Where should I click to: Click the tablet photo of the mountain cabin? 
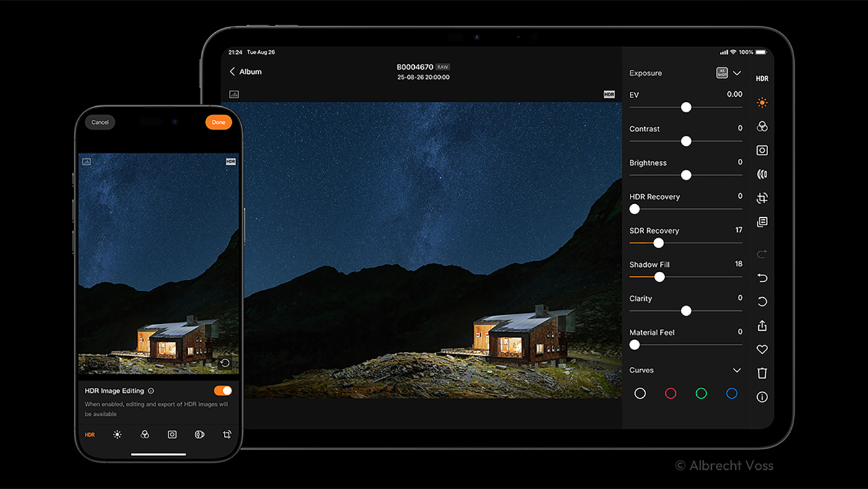pyautogui.click(x=422, y=250)
